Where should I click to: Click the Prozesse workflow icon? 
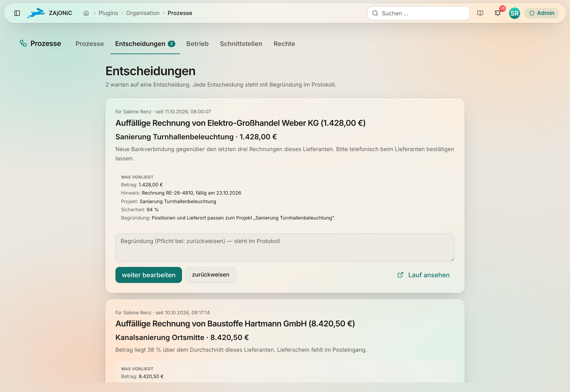click(23, 43)
